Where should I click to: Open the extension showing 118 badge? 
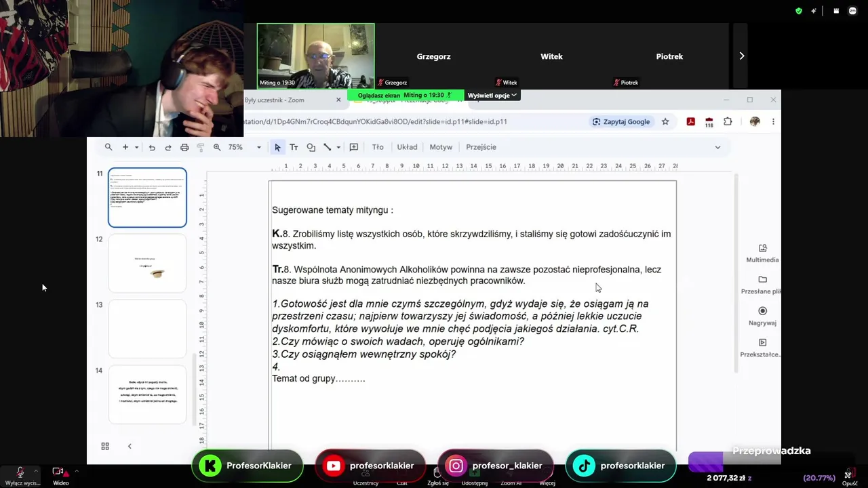pyautogui.click(x=709, y=122)
